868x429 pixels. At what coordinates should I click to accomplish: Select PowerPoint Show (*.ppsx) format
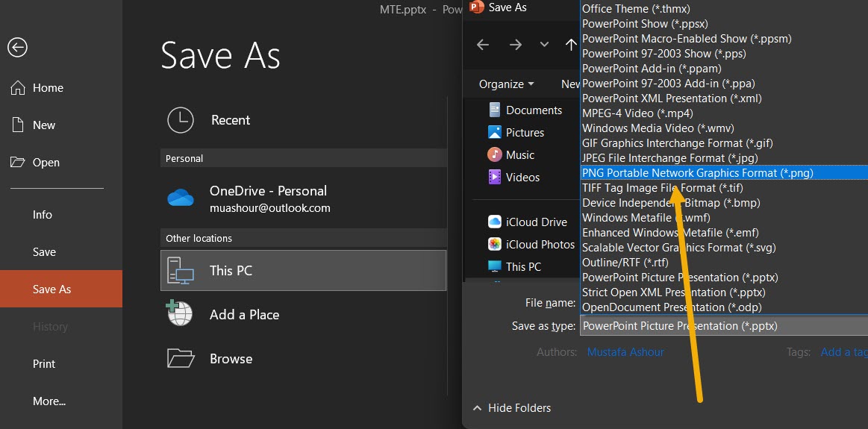pyautogui.click(x=724, y=24)
